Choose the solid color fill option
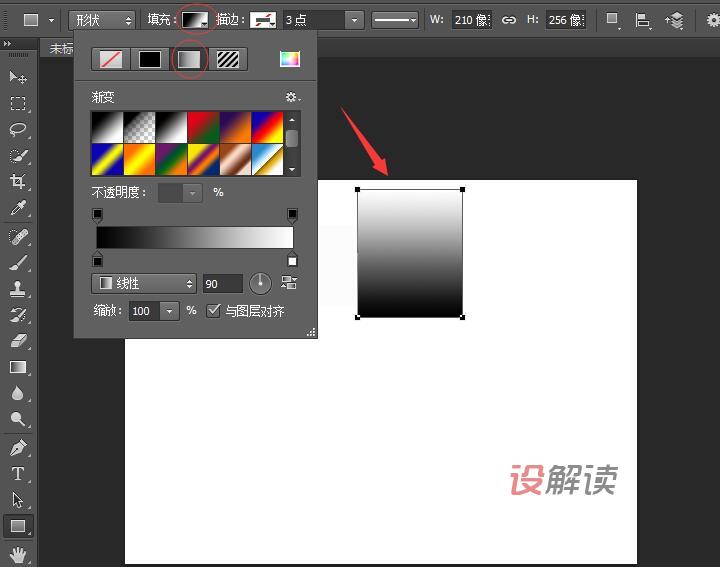The height and width of the screenshot is (567, 720). click(149, 59)
